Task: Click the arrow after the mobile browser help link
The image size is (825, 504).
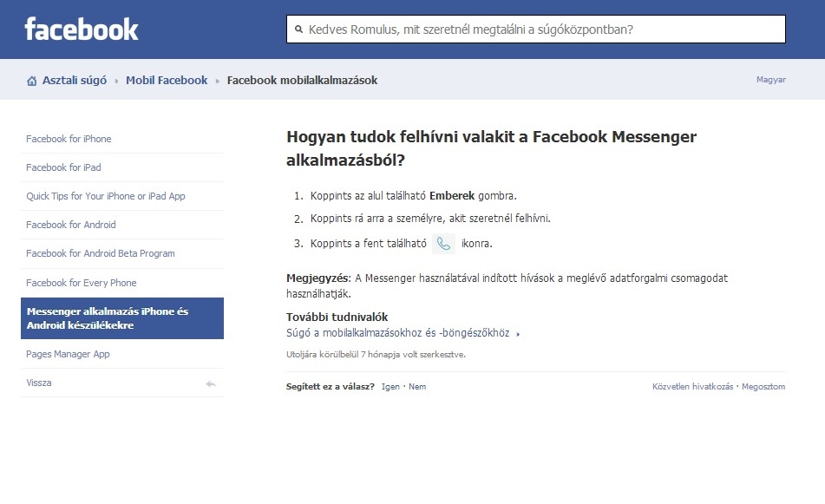Action: coord(519,331)
